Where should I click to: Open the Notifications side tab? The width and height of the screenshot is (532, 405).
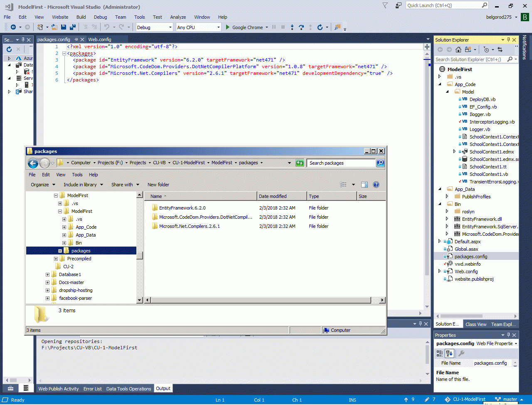[x=525, y=47]
